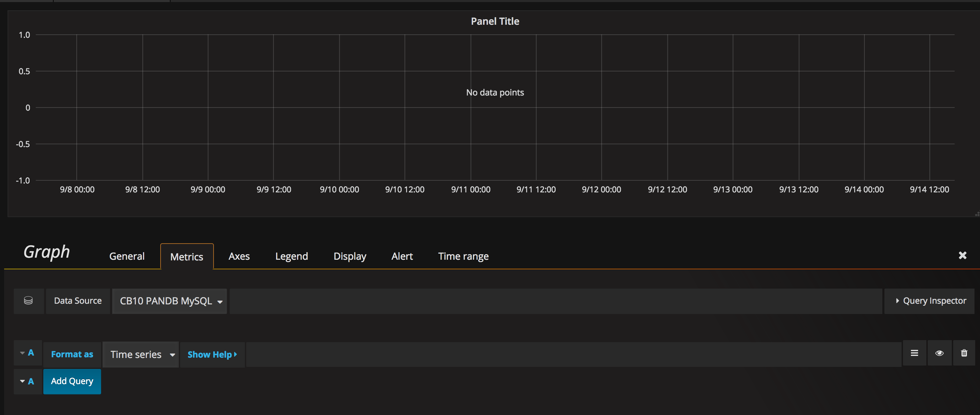Expand the Query Inspector
The width and height of the screenshot is (980, 415).
tap(929, 301)
